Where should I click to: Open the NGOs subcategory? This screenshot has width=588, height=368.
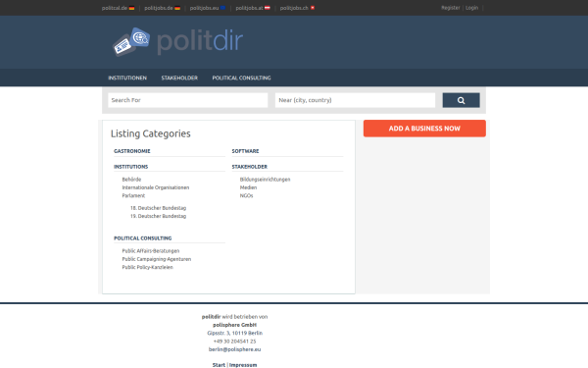pos(246,195)
